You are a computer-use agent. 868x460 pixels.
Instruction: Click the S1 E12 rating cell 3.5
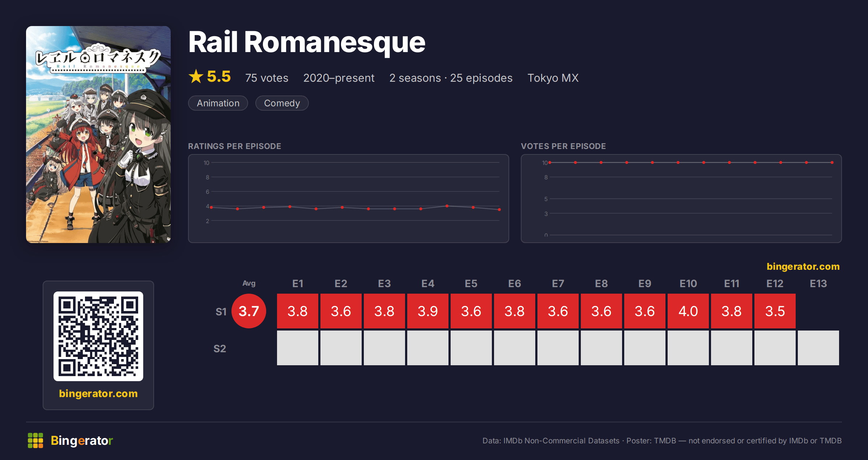pos(775,311)
